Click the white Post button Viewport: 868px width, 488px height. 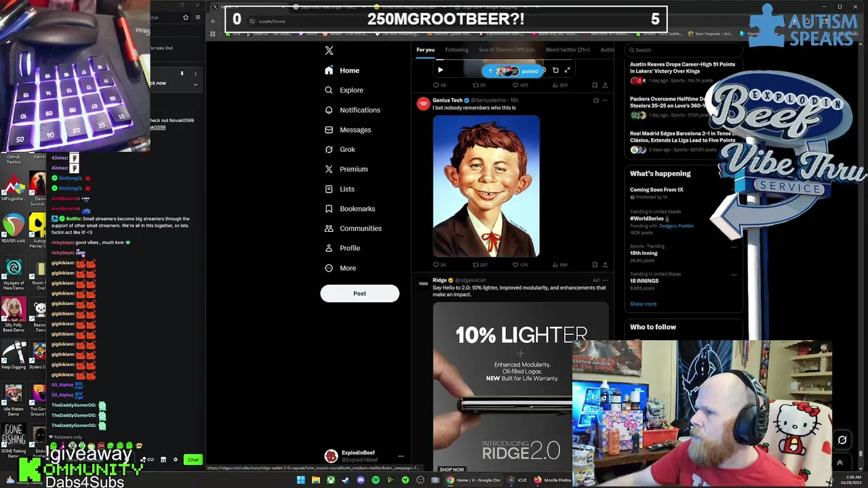pyautogui.click(x=359, y=293)
